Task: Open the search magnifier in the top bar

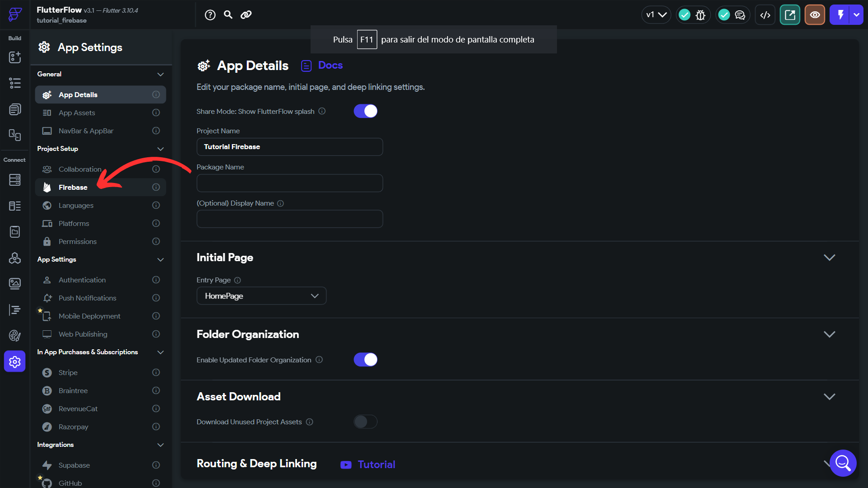Action: tap(228, 14)
